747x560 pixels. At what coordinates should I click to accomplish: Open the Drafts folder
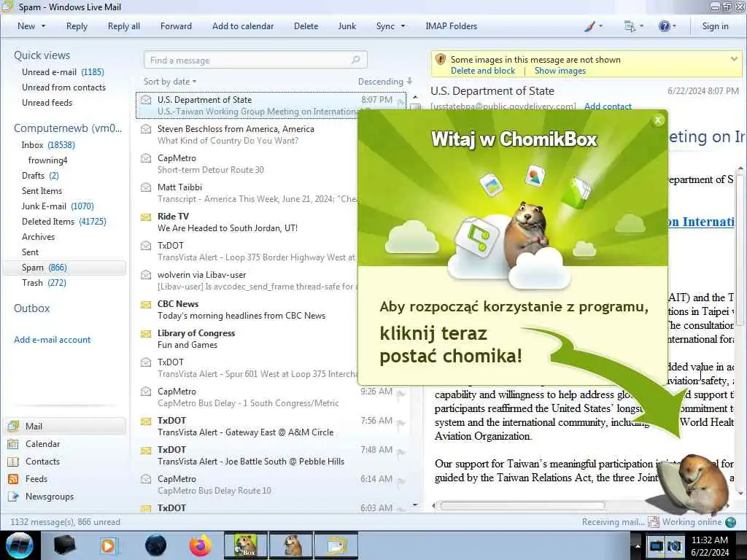pos(40,176)
